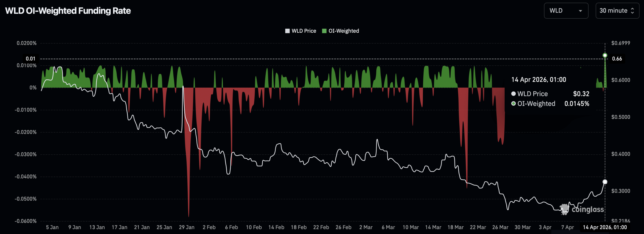Image resolution: width=644 pixels, height=234 pixels.
Task: Click the 29 Jan date on the x-axis
Action: 187,227
